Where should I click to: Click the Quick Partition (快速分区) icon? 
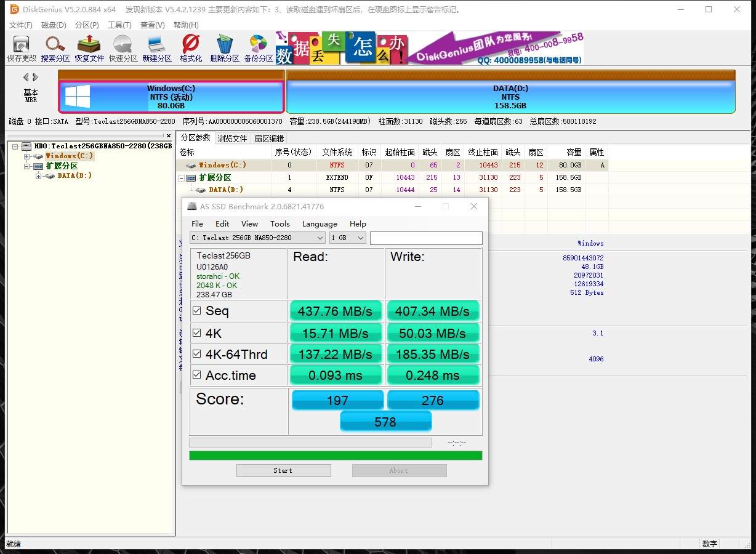(x=123, y=49)
